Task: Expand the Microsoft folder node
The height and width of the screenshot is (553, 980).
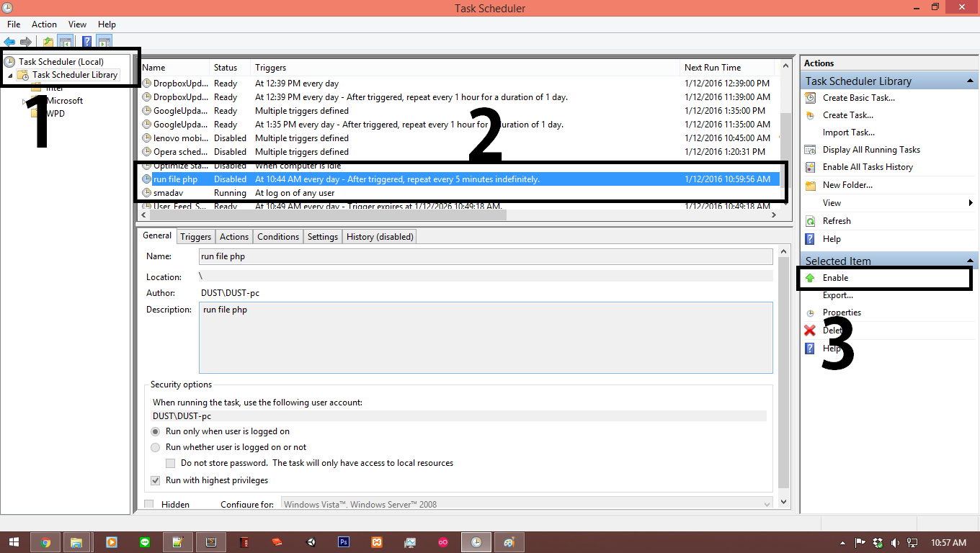Action: pyautogui.click(x=24, y=102)
